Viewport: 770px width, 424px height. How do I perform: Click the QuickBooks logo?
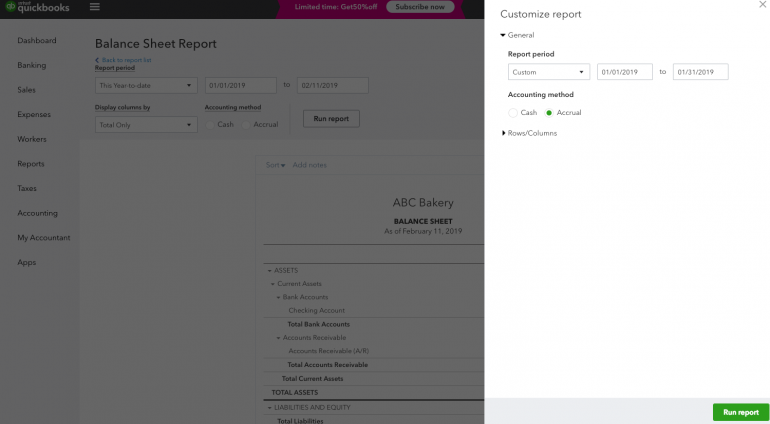coord(36,8)
